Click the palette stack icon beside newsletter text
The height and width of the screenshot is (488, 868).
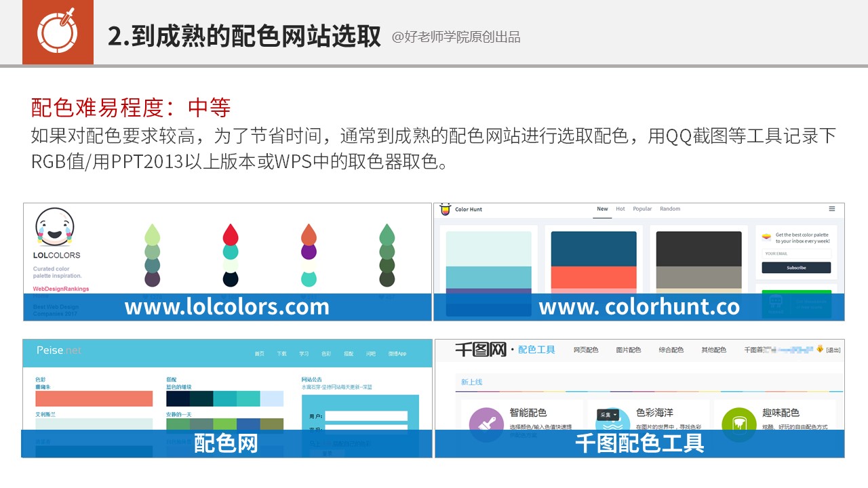pyautogui.click(x=767, y=238)
